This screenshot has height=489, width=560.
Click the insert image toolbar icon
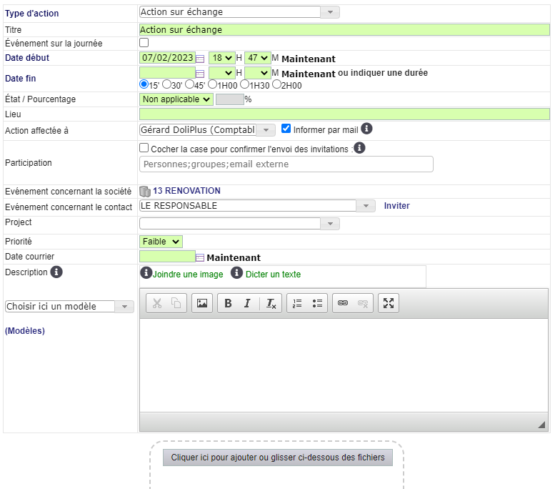(202, 303)
